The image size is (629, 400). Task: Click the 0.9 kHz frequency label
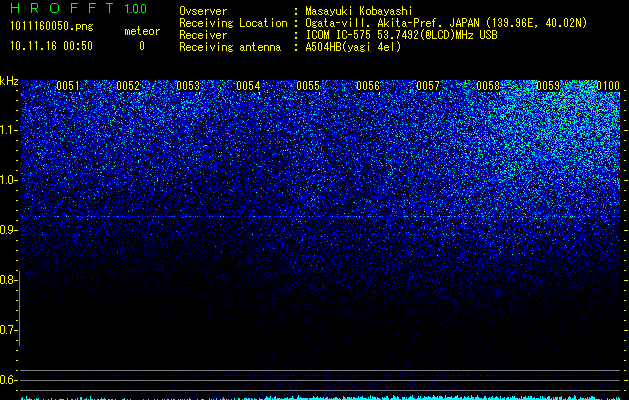(7, 230)
